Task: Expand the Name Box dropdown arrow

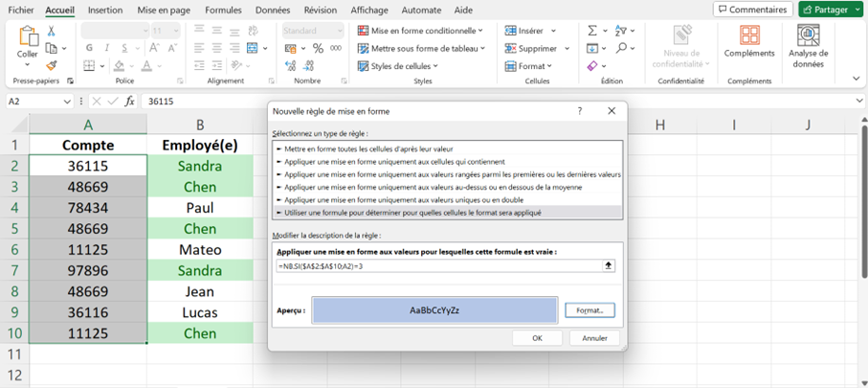Action: (68, 101)
